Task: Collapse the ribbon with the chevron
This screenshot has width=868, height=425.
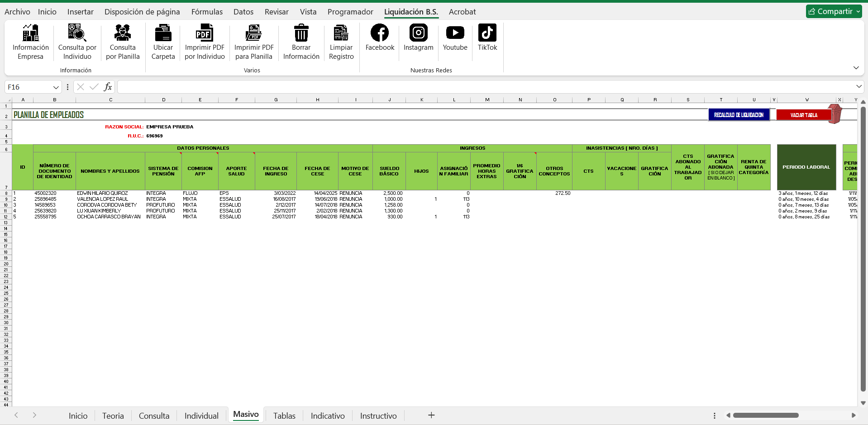Action: (x=856, y=68)
